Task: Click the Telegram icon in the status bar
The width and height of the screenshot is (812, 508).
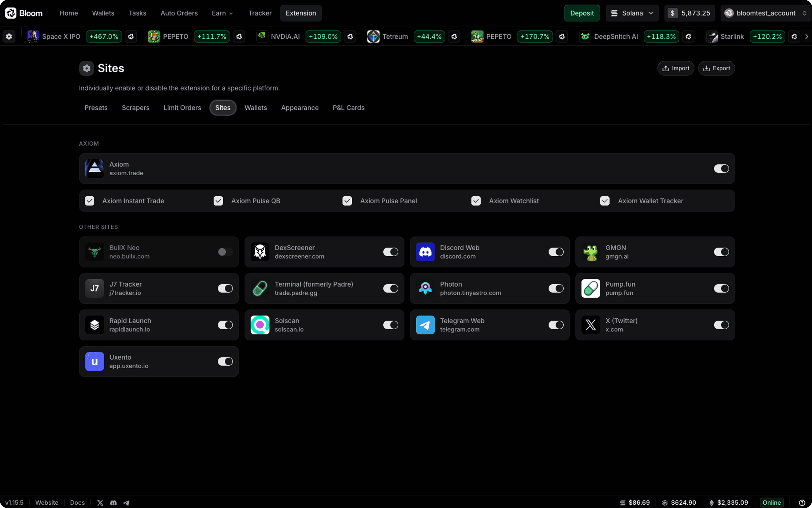Action: click(126, 503)
